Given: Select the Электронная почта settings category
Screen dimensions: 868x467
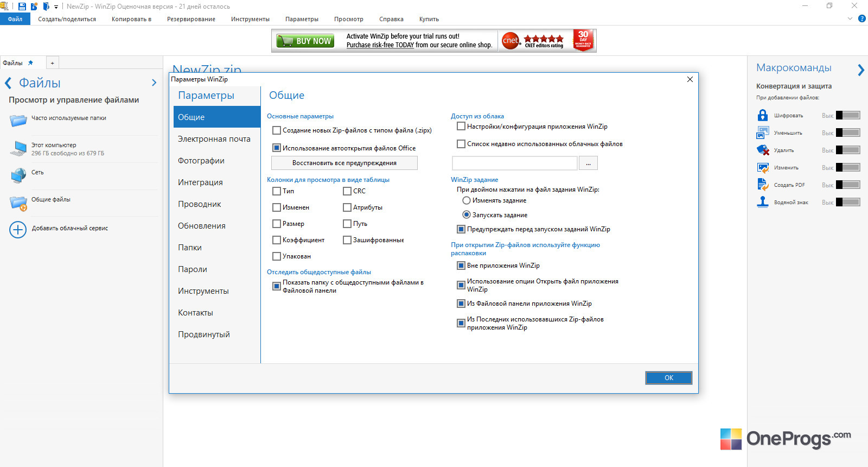Looking at the screenshot, I should click(217, 138).
